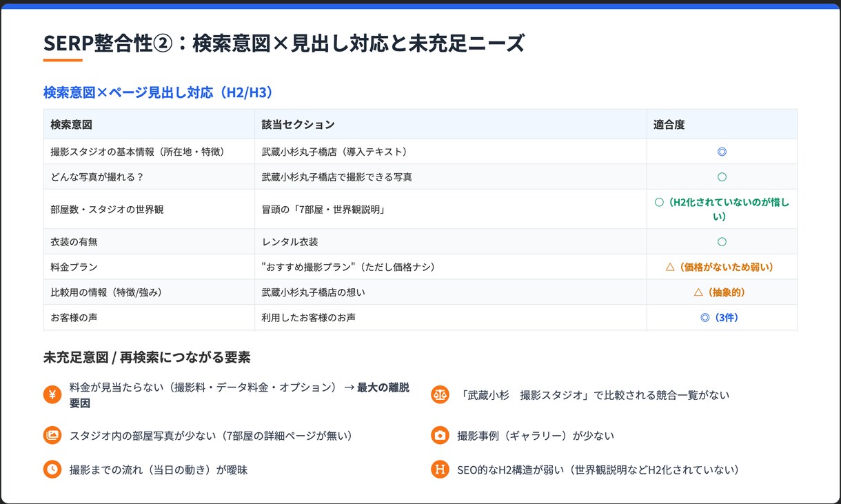The image size is (841, 504).
Task: Click the scales icon beside 競合一覧がない
Action: pyautogui.click(x=440, y=395)
